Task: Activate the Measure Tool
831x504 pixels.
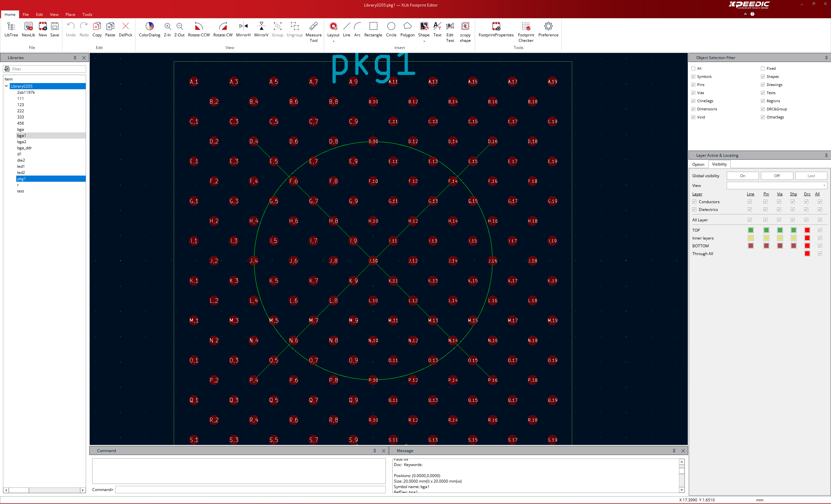Action: point(314,32)
